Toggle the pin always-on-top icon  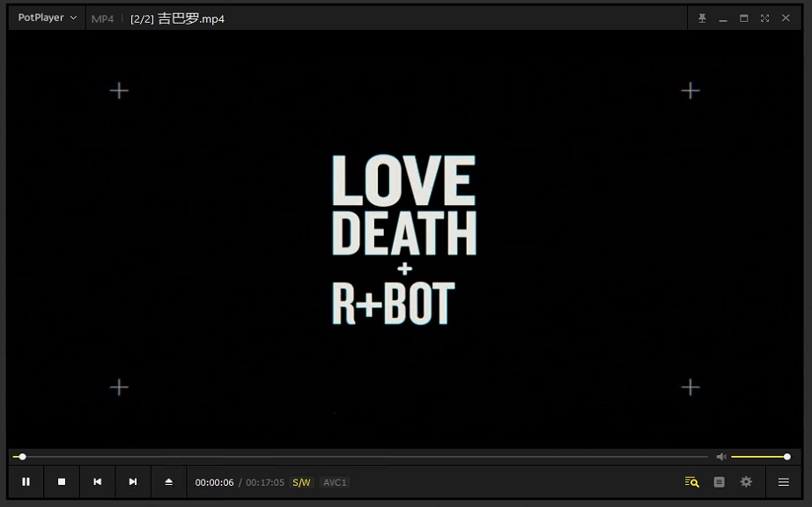tap(702, 18)
